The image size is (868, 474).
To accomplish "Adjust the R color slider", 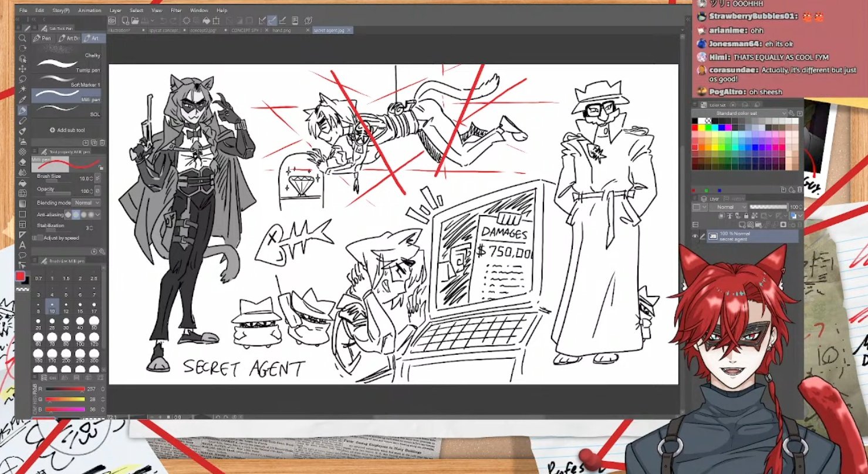I will (x=65, y=389).
